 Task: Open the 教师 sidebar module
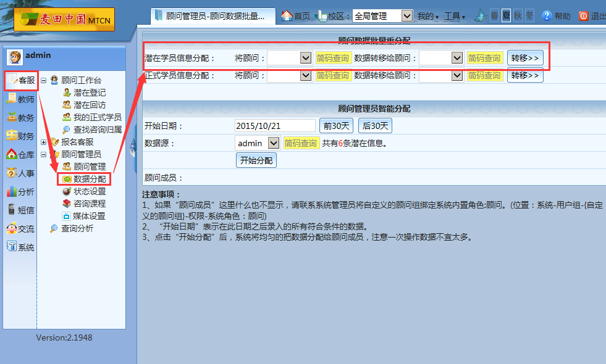21,99
